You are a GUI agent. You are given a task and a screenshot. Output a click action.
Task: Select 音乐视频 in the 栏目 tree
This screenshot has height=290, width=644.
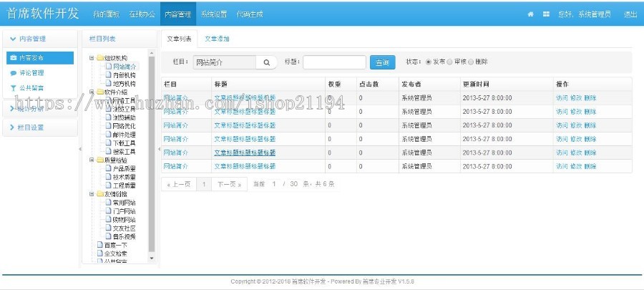124,236
